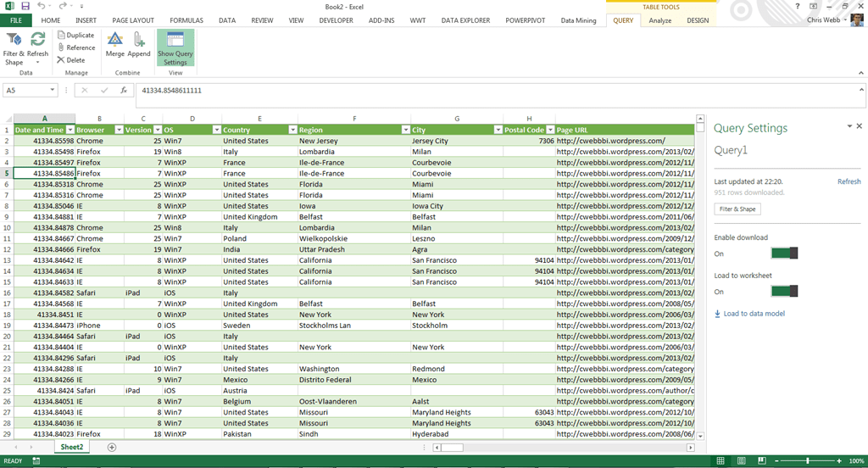868x468 pixels.
Task: Click the formula bar enter checkmark icon
Action: click(x=104, y=90)
